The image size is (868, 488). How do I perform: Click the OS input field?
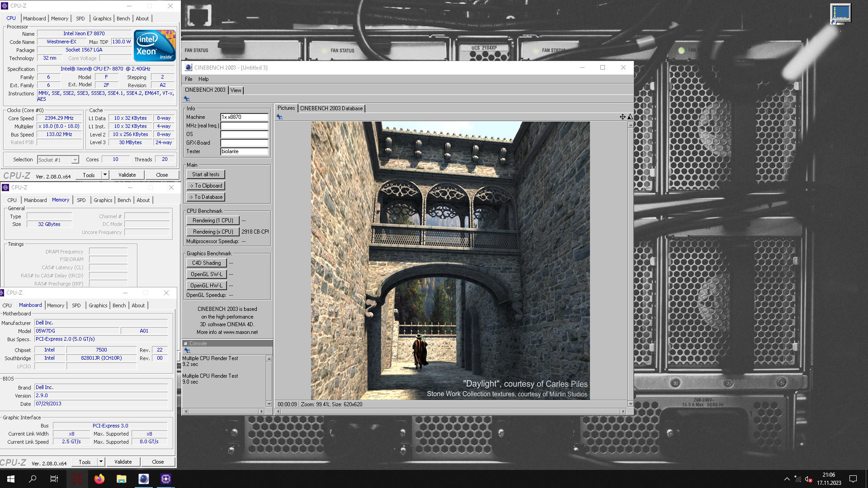tap(244, 134)
